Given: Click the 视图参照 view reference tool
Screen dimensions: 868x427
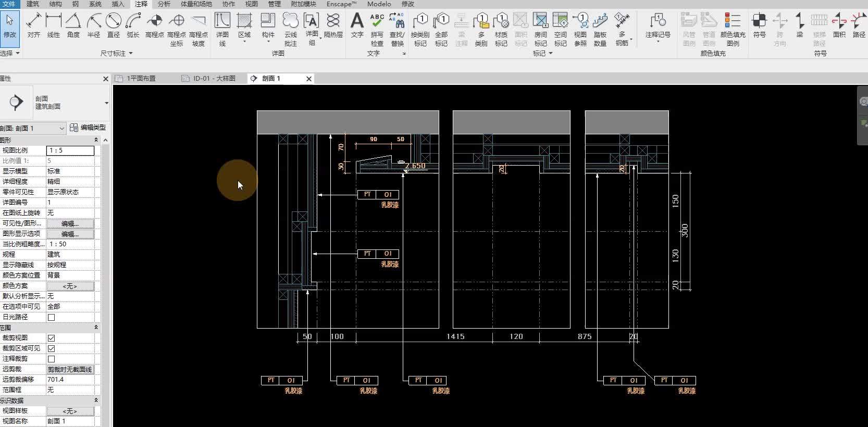Looking at the screenshot, I should 580,30.
